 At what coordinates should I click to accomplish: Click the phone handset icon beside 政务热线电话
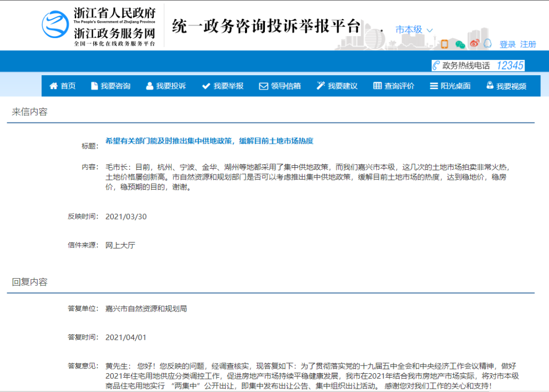click(436, 66)
